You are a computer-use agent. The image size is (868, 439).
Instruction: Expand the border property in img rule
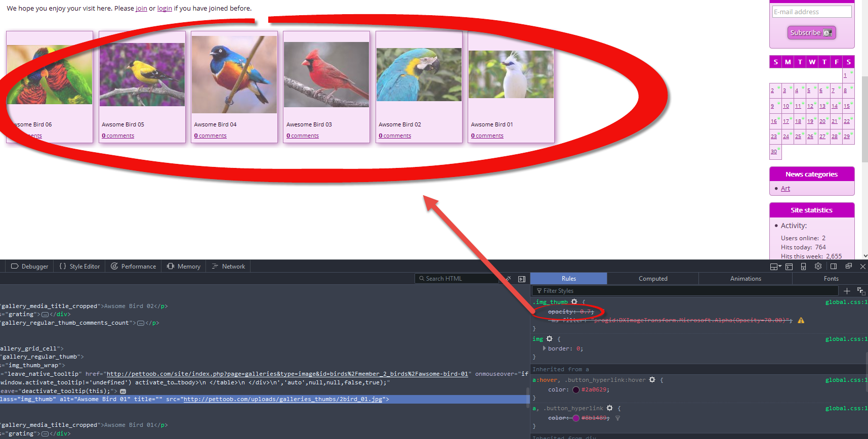544,348
